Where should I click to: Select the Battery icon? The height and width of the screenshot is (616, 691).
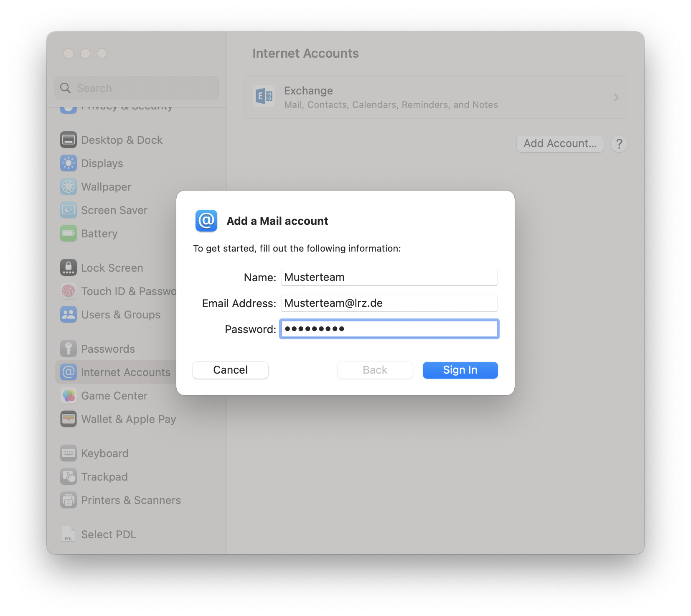pos(68,233)
